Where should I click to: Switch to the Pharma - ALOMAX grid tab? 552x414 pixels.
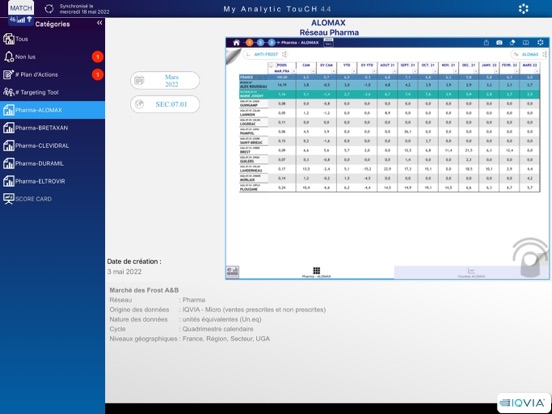point(316,272)
